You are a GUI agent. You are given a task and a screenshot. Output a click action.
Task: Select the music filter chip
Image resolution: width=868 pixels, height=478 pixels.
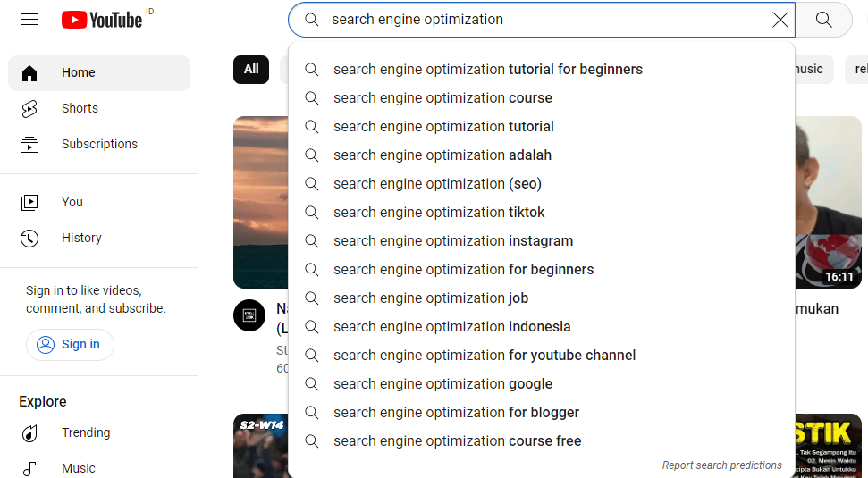click(813, 69)
